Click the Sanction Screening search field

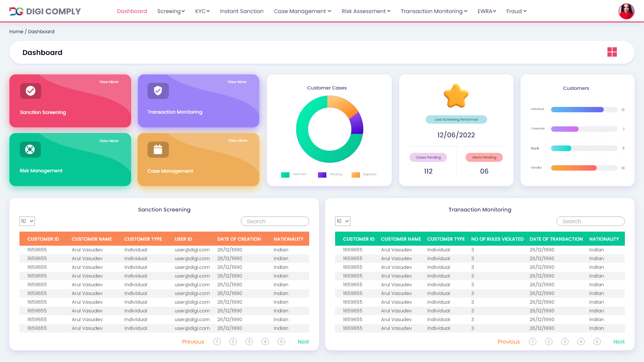click(x=275, y=221)
